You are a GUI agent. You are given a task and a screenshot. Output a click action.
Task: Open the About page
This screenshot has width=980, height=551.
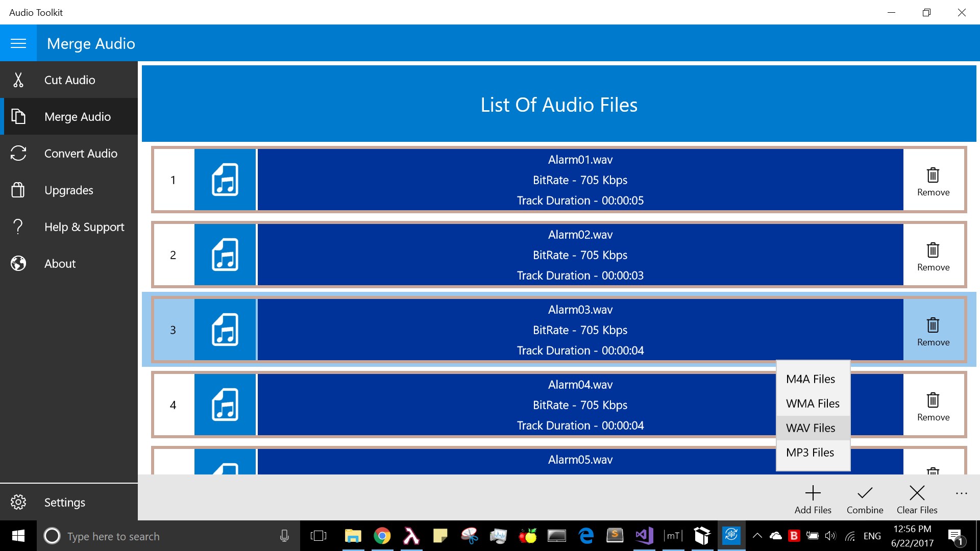[x=60, y=263]
